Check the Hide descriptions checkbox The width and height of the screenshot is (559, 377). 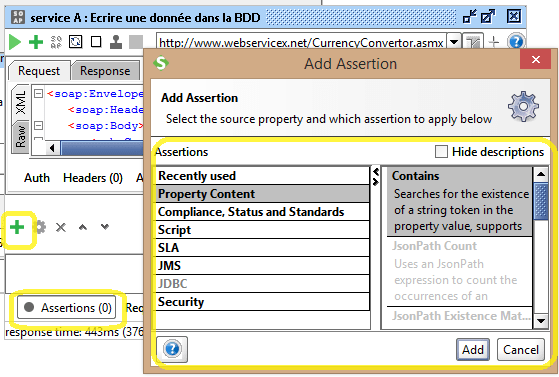(441, 152)
